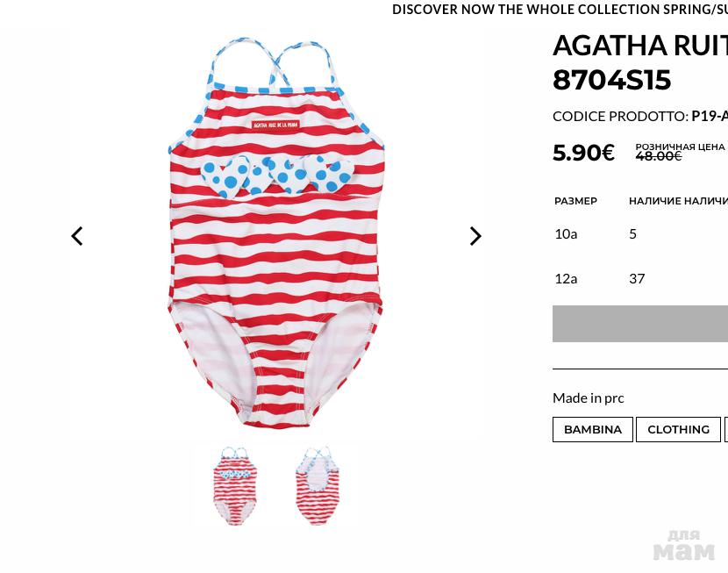The image size is (728, 573).
Task: Choose size 10a in the size table
Action: (x=566, y=233)
